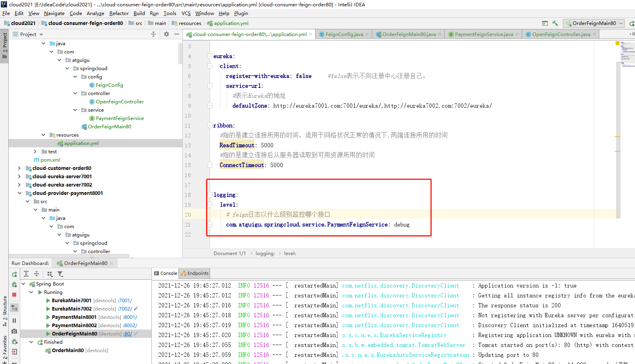Switch to the PaymentFeignService.java editor tab
This screenshot has width=635, height=364.
484,34
